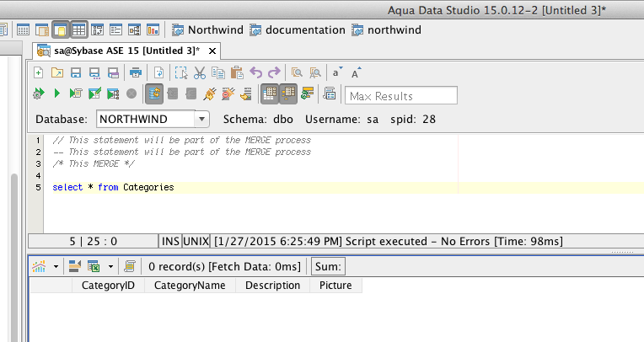This screenshot has height=342, width=644.
Task: Export results with the Excel icon
Action: click(x=94, y=266)
